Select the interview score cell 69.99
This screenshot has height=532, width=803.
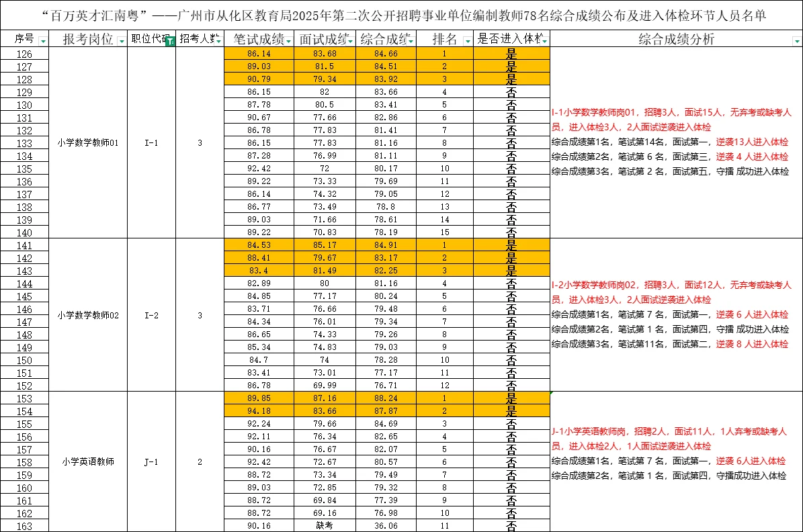(x=325, y=385)
